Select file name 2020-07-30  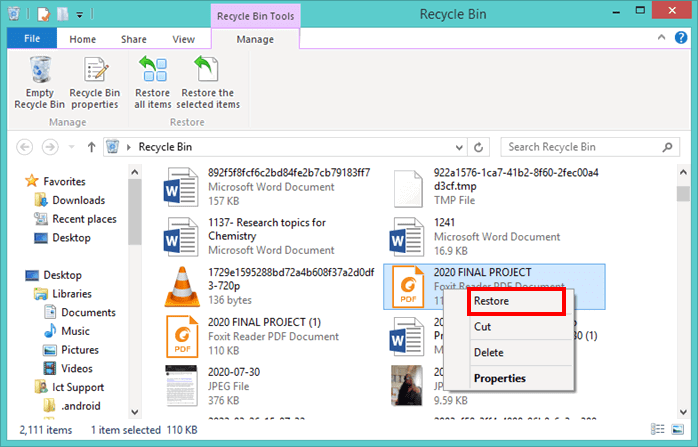tap(234, 372)
